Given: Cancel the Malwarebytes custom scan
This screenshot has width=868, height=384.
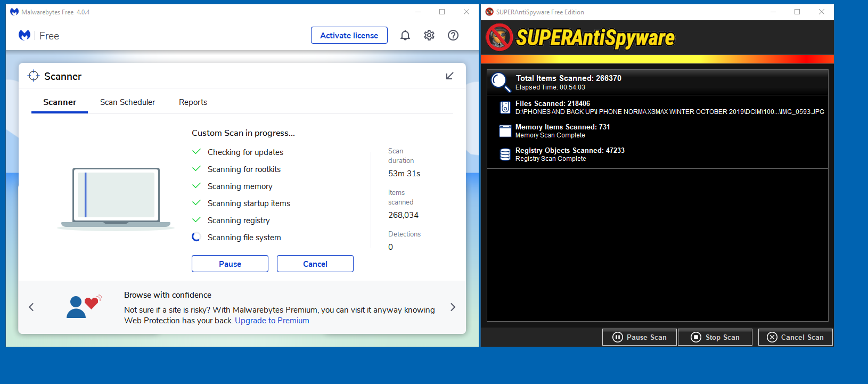Looking at the screenshot, I should point(315,264).
